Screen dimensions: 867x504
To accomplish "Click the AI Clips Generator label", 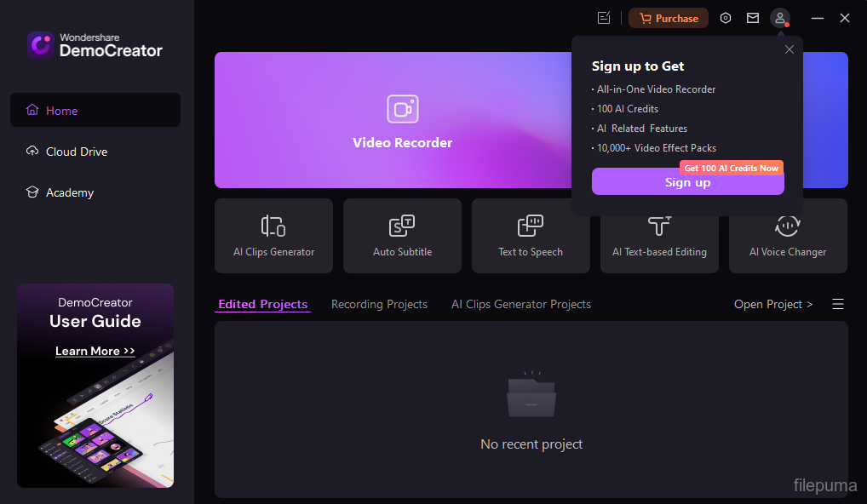I will click(x=273, y=251).
